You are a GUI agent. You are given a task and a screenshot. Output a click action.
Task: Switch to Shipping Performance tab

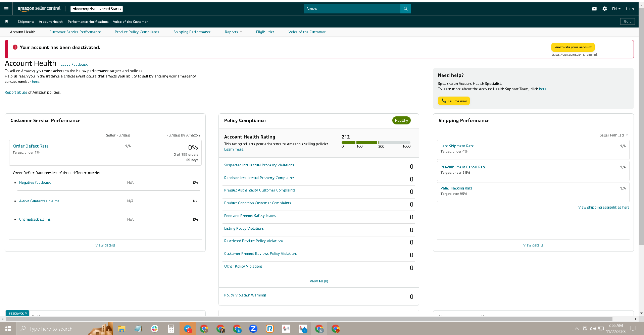tap(192, 32)
